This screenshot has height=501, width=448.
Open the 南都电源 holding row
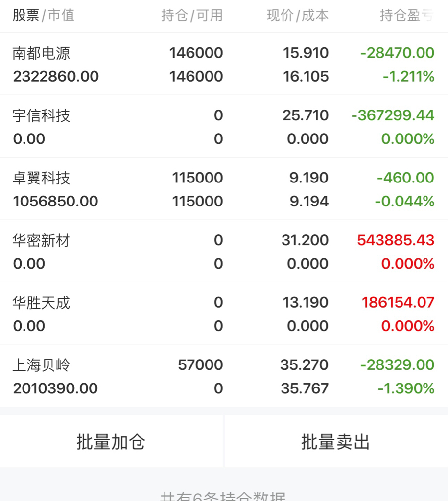click(224, 64)
